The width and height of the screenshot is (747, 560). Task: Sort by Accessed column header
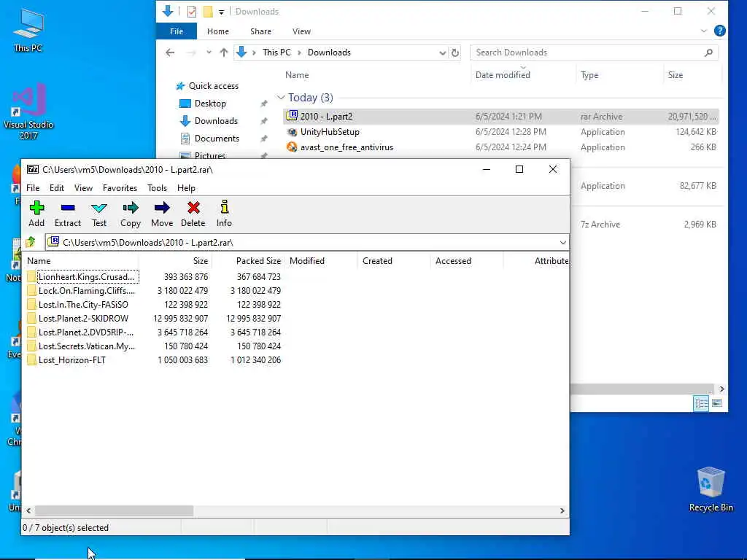click(467, 261)
